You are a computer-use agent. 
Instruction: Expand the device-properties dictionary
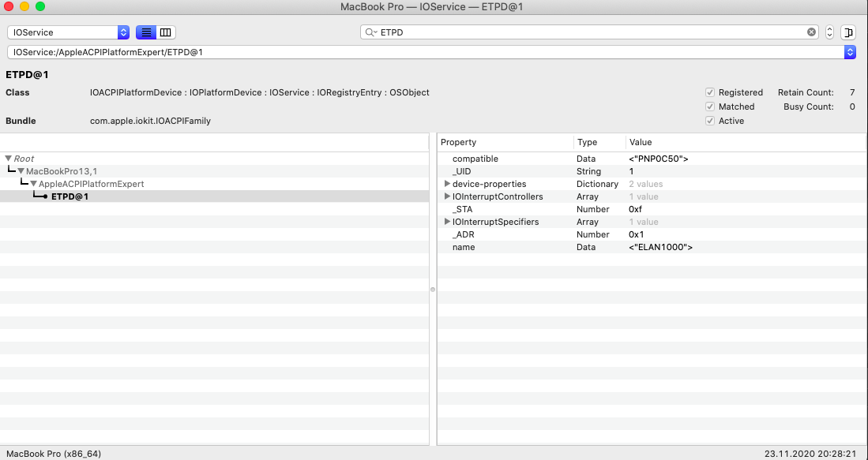pos(448,184)
